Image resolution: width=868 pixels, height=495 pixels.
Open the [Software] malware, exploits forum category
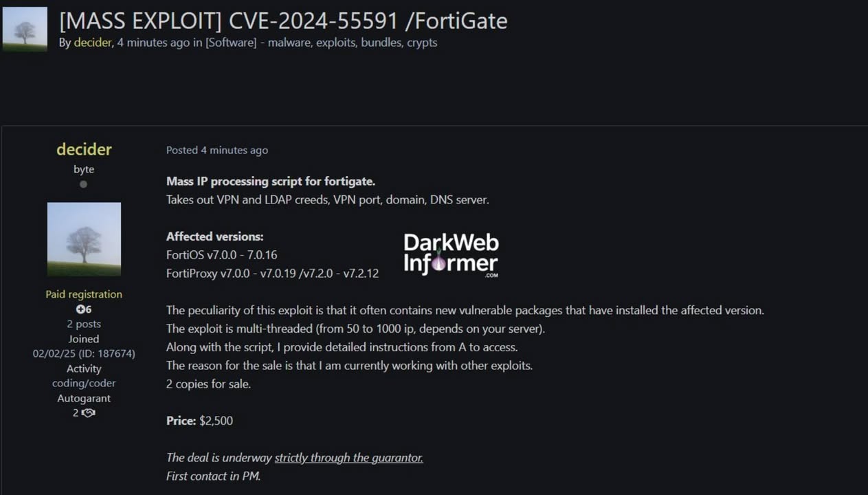[321, 43]
